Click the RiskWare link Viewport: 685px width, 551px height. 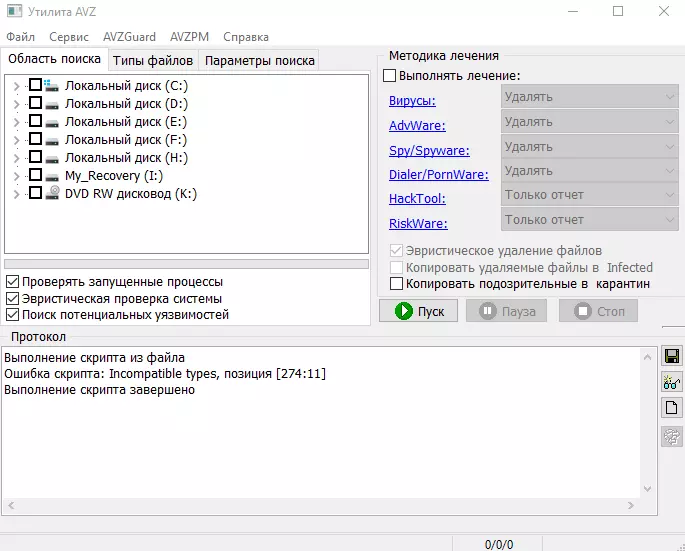click(x=418, y=224)
